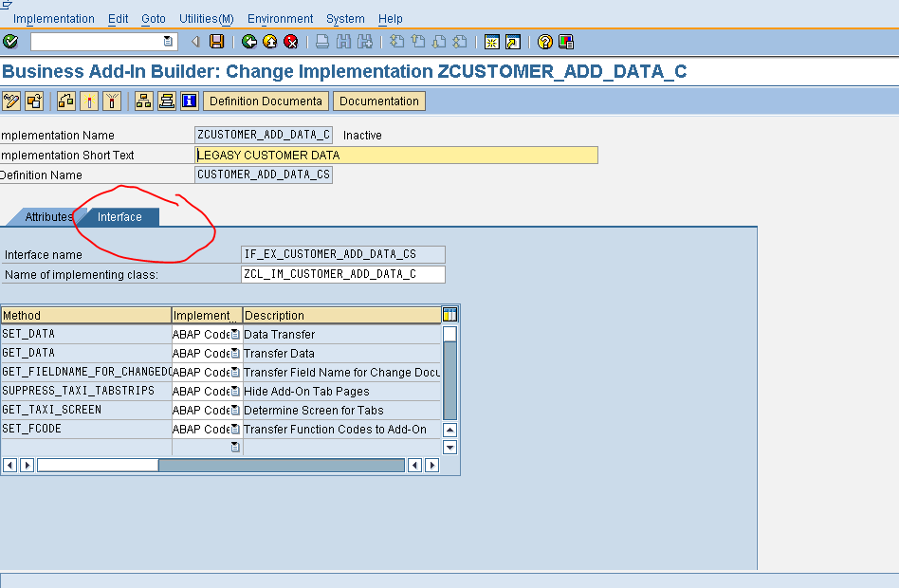
Task: Confirm entry with the green checkmark icon
Action: coord(11,42)
